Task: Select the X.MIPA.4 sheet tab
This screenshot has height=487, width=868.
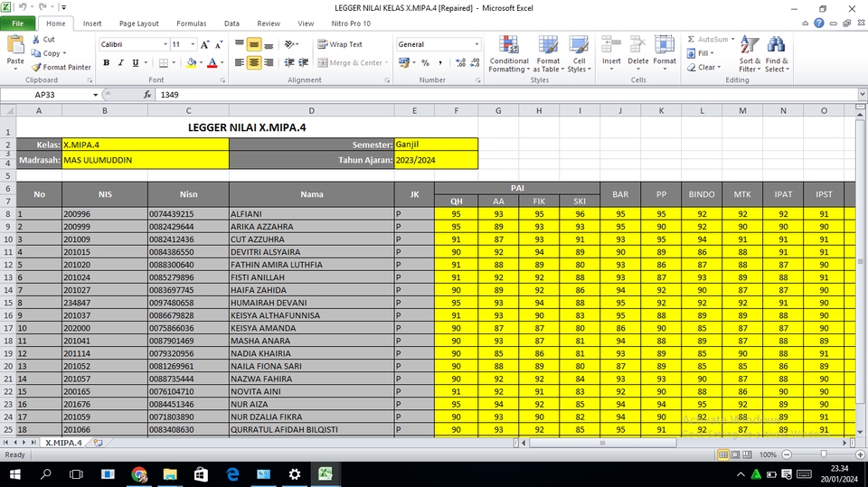Action: [x=63, y=443]
